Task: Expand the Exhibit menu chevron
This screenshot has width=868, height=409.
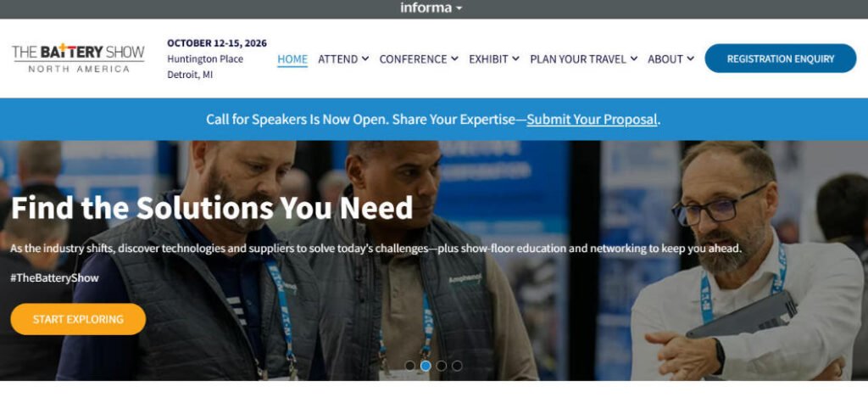Action: pos(515,59)
